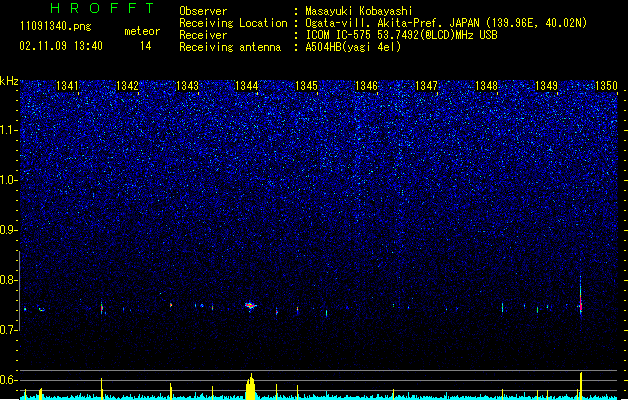This screenshot has width=629, height=400.
Task: Click the 'Receiver' field label
Action: coord(203,35)
